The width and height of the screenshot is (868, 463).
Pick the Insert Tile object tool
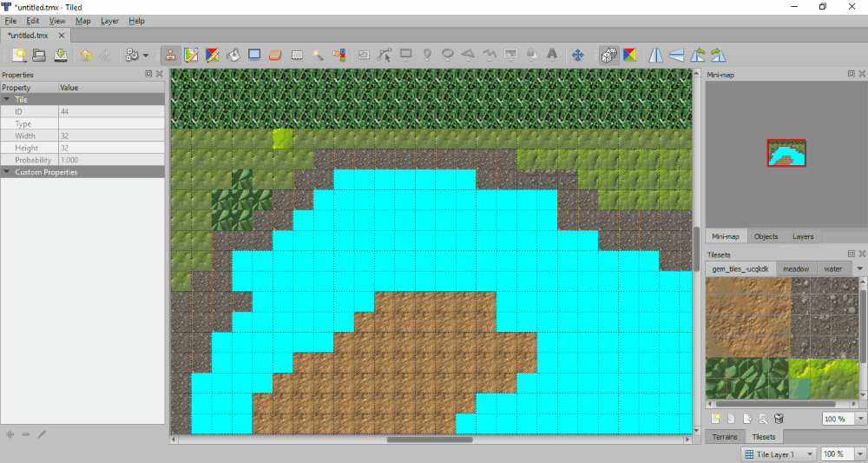510,55
